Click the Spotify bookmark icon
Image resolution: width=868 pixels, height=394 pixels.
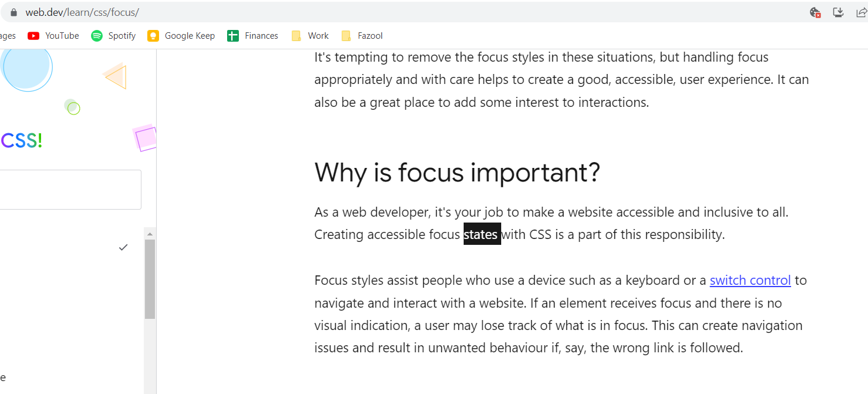point(96,35)
